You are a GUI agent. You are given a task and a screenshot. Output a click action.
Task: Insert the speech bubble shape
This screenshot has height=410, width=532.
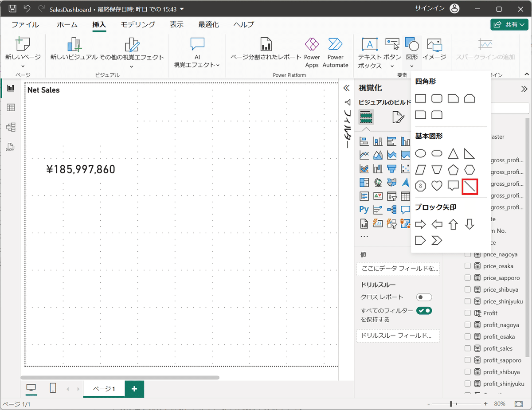453,186
